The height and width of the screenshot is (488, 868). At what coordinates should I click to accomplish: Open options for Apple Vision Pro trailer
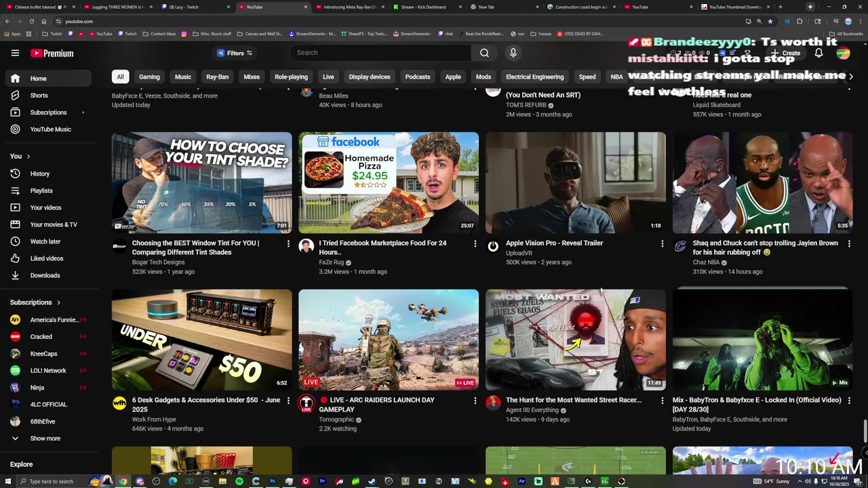(x=662, y=243)
